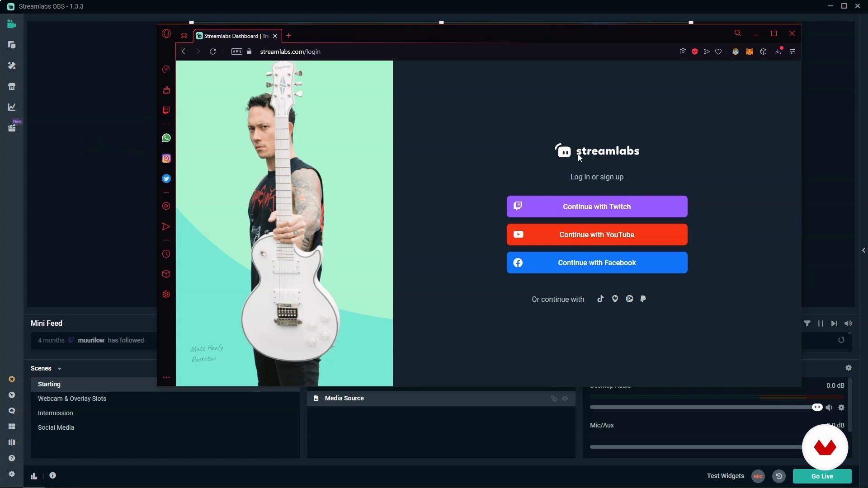
Task: Toggle lock on Media Source
Action: [x=554, y=399]
